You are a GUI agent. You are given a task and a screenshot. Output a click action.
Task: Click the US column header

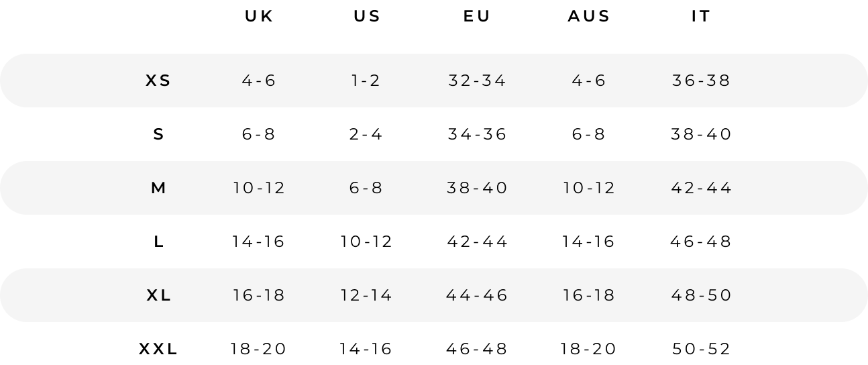[x=367, y=17]
